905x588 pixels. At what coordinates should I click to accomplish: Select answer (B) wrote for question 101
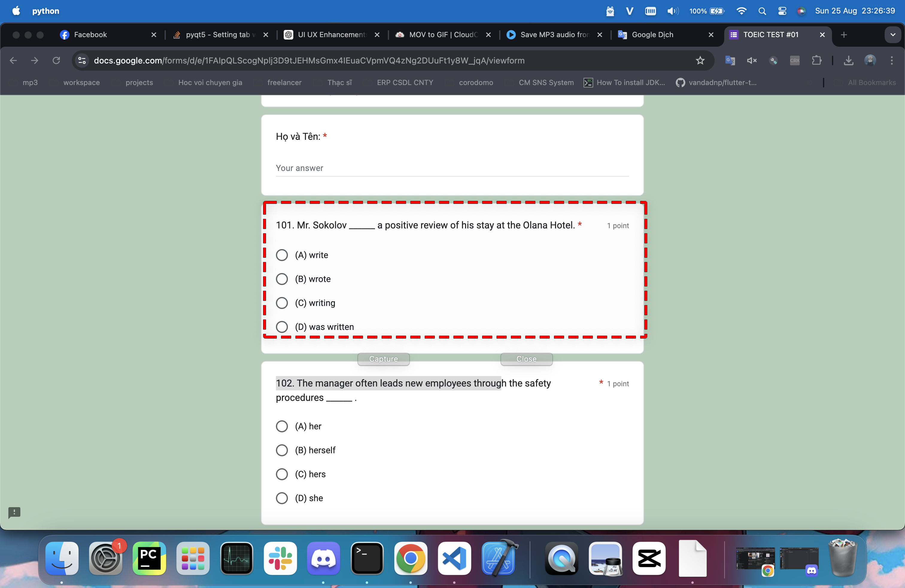click(282, 279)
